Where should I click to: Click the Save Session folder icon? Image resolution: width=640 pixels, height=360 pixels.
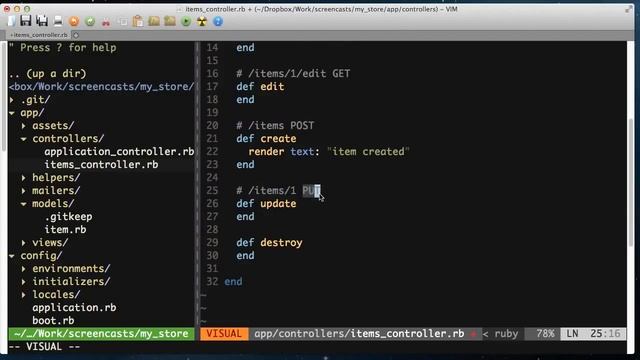pyautogui.click(x=170, y=21)
